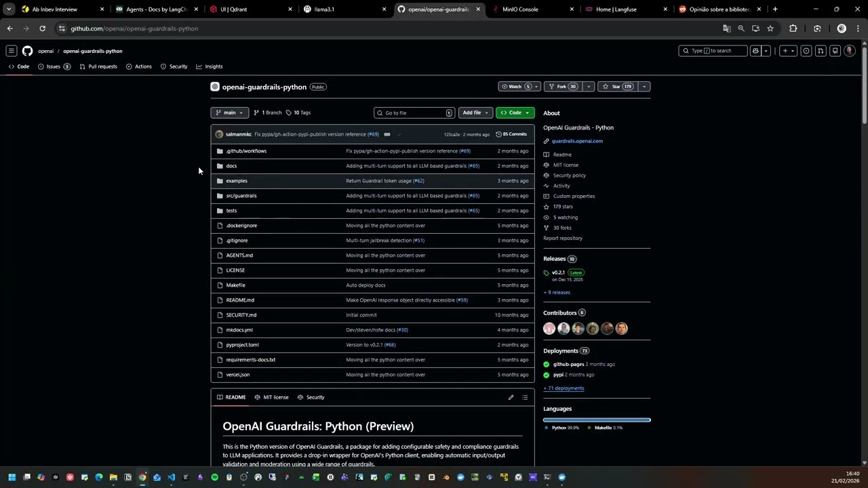Open the guardrails.openai.com link
868x488 pixels.
click(x=577, y=141)
